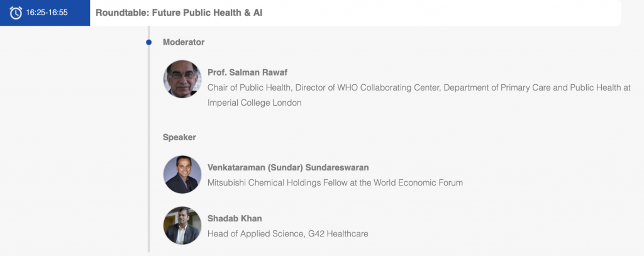Select the 16:25-16:55 time slot label

point(47,13)
